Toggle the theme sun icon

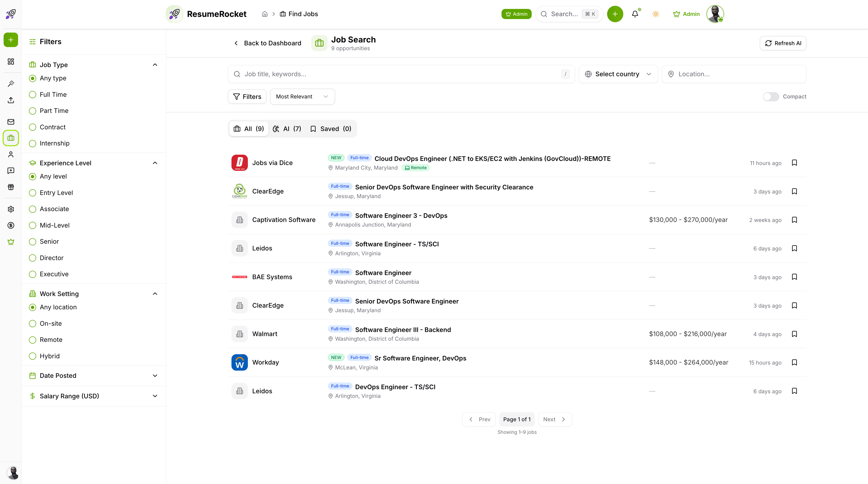[x=656, y=14]
